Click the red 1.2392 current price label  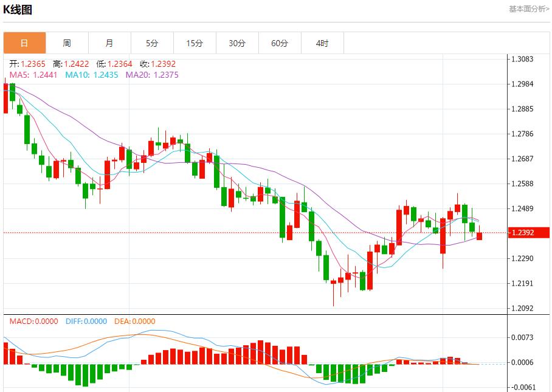click(x=529, y=233)
